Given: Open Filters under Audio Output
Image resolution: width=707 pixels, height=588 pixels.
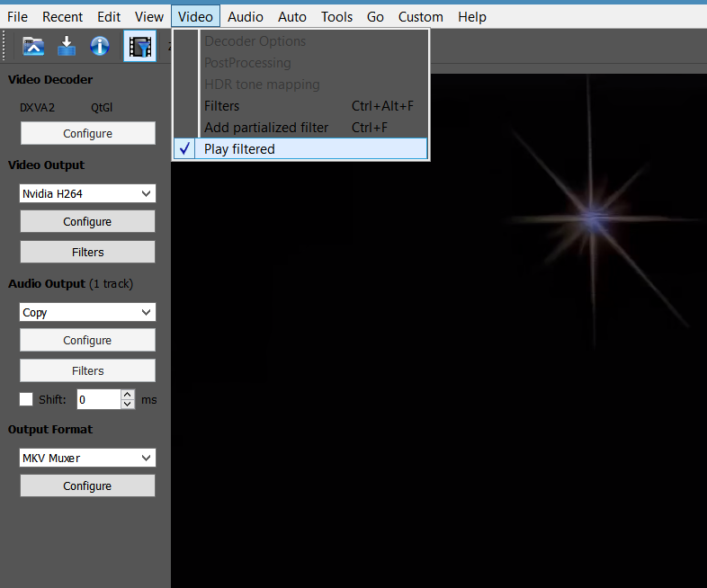Looking at the screenshot, I should pyautogui.click(x=87, y=370).
